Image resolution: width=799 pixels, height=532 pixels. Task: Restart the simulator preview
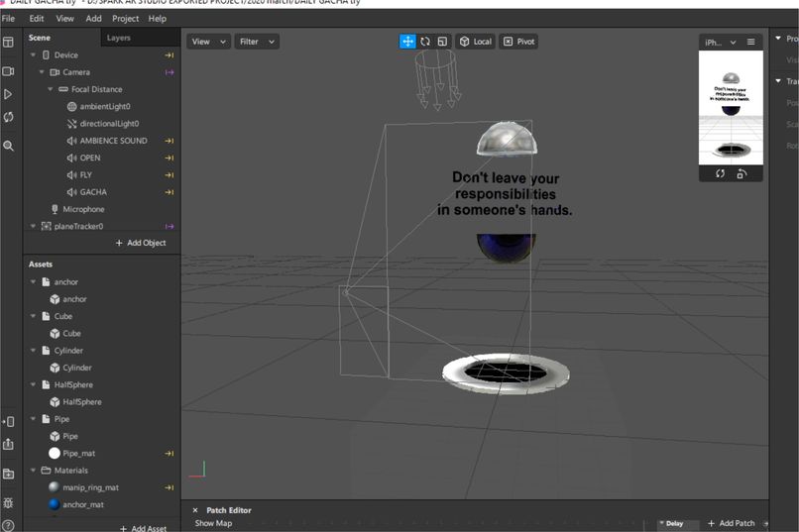[x=720, y=173]
